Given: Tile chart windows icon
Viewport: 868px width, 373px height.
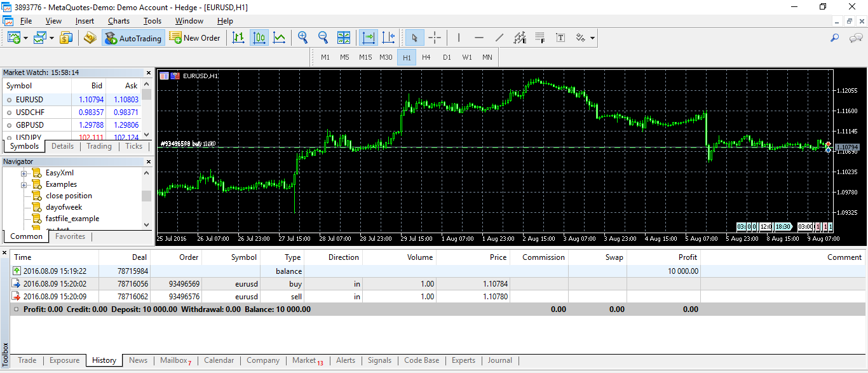Looking at the screenshot, I should pos(343,38).
